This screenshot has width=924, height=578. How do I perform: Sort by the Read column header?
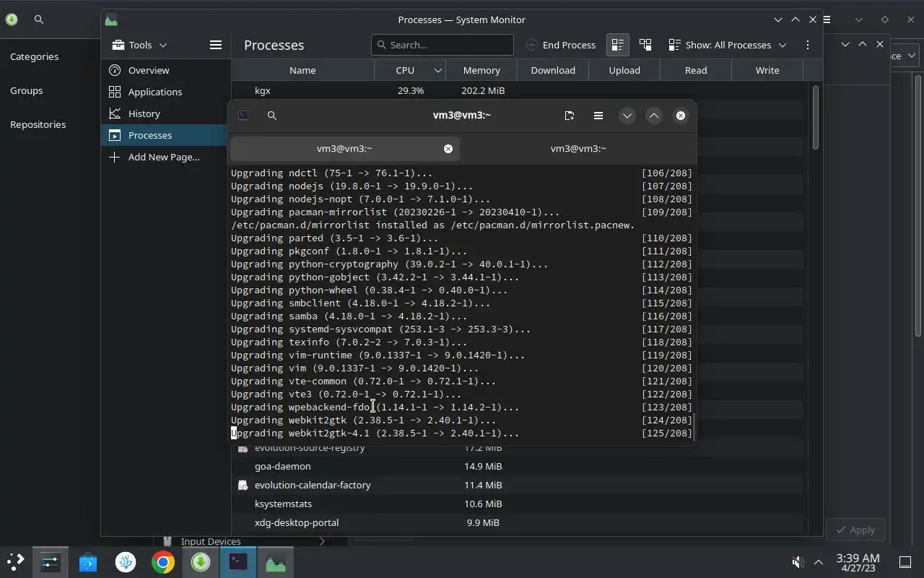point(696,70)
